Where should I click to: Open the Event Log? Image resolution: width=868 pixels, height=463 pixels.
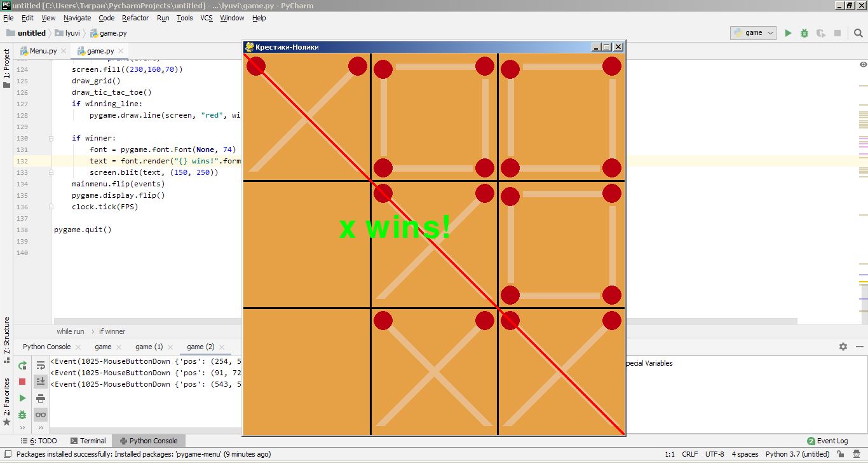coord(827,441)
